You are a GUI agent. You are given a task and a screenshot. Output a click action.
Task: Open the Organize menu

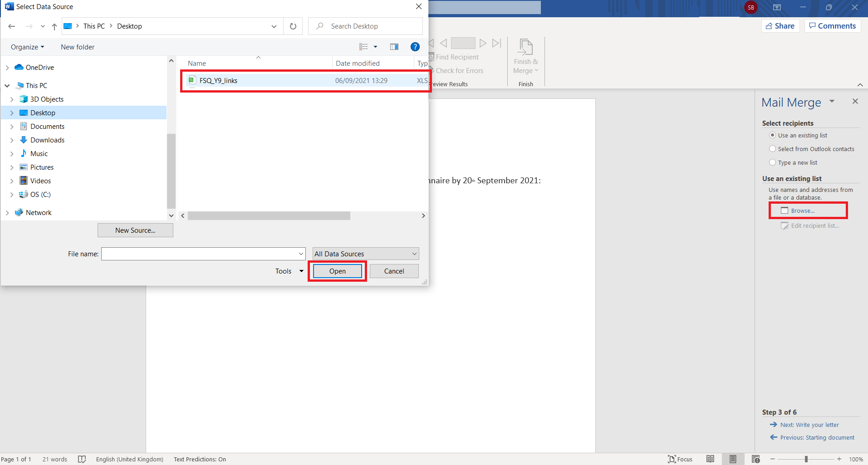coord(27,47)
